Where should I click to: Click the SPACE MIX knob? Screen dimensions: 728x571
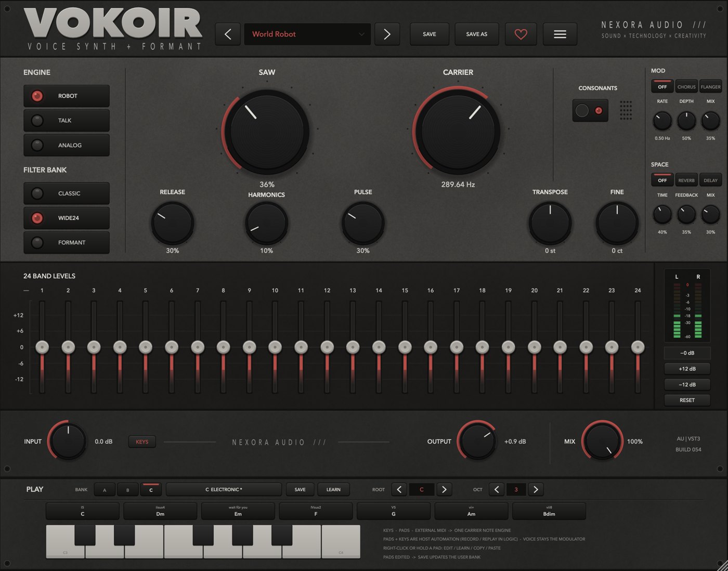point(710,214)
